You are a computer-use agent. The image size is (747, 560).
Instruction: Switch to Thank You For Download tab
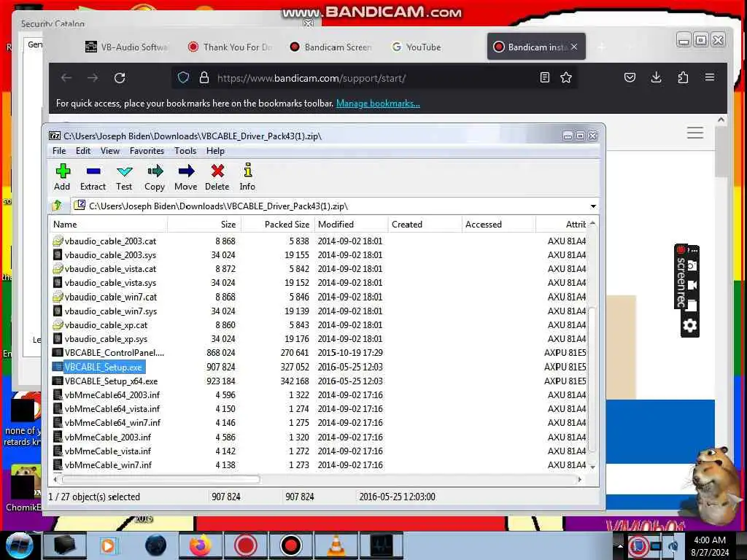231,47
